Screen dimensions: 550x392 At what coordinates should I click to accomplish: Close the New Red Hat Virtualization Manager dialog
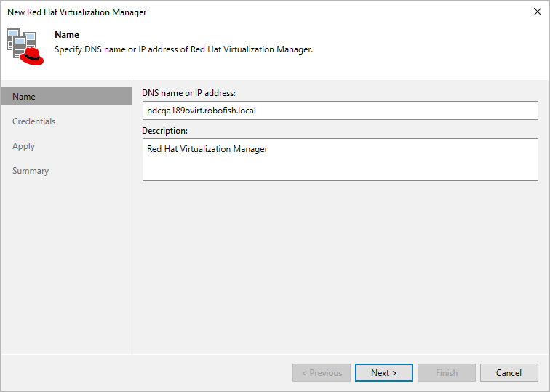click(x=537, y=12)
